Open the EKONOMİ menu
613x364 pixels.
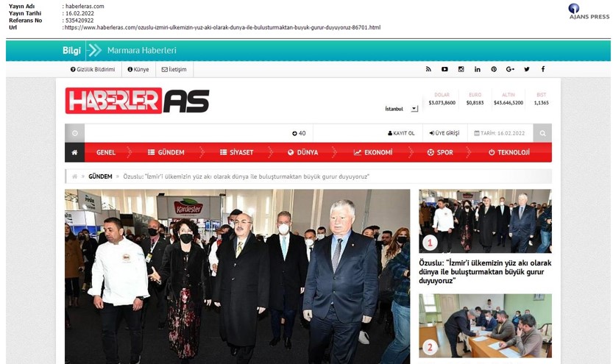373,152
